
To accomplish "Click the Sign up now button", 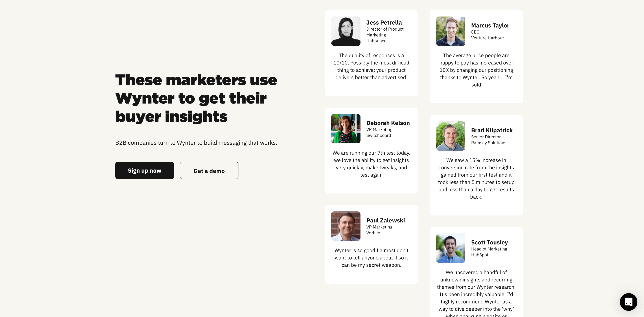I will pyautogui.click(x=144, y=170).
